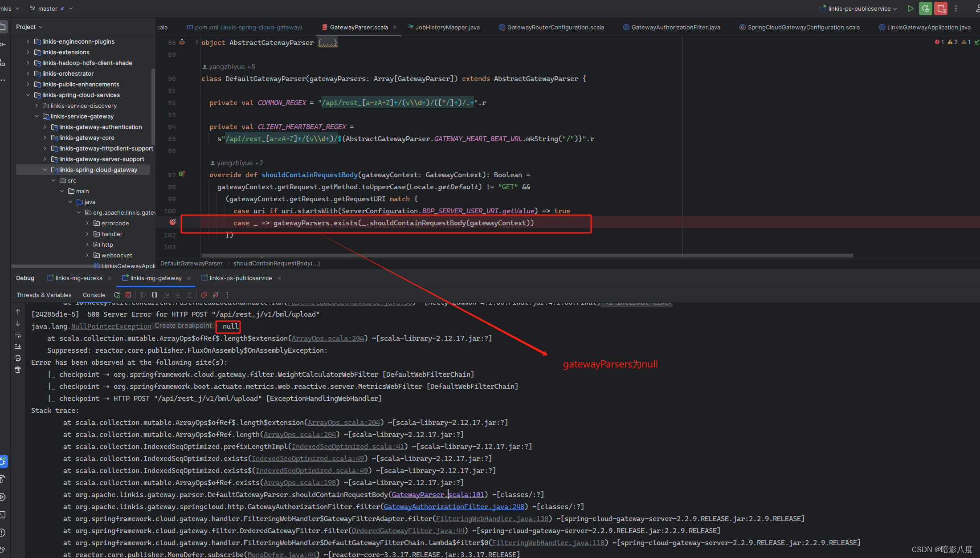980x558 pixels.
Task: Switch to the SpringCloudGatewayConfiguration.scala tab
Action: (799, 27)
